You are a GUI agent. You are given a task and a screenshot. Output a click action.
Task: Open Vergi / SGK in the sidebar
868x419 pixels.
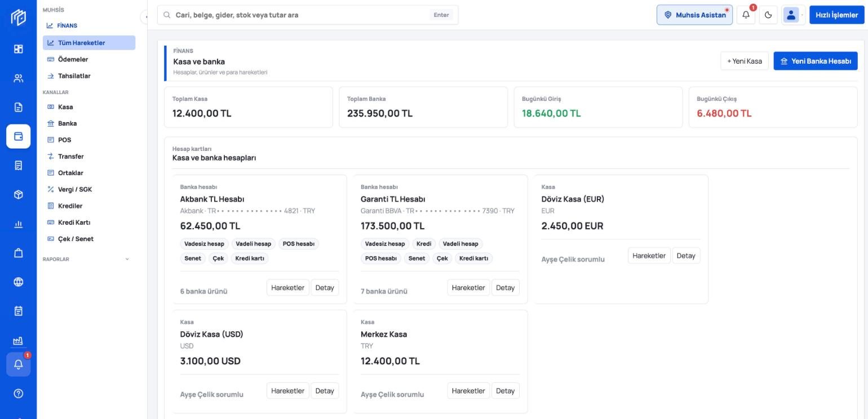tap(89, 189)
